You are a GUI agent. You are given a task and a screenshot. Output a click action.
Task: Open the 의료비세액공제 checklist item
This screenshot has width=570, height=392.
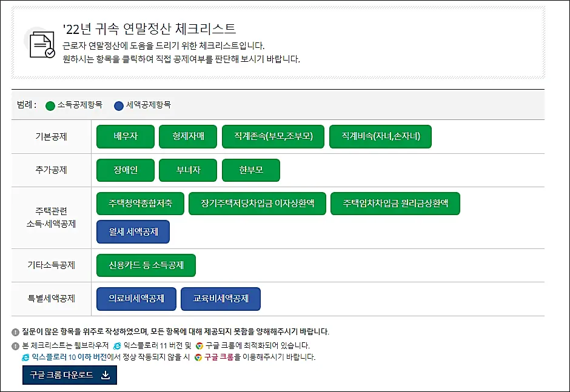(x=136, y=299)
